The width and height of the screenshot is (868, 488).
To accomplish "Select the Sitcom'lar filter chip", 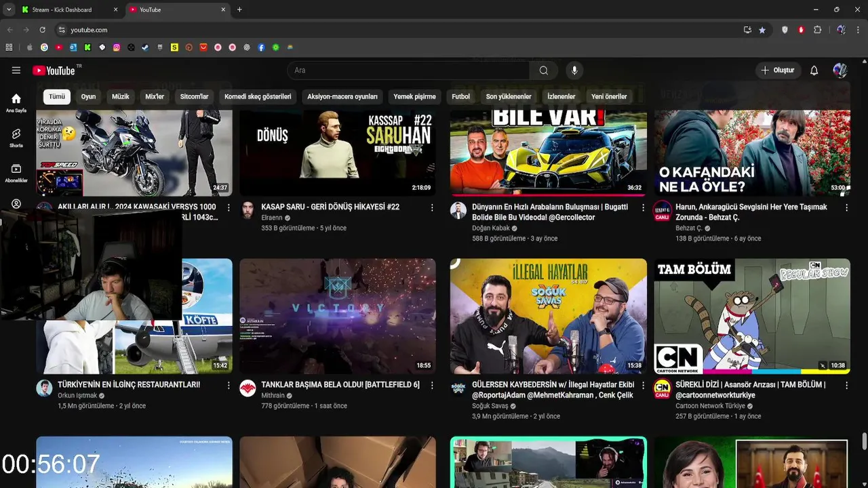I will pos(194,96).
